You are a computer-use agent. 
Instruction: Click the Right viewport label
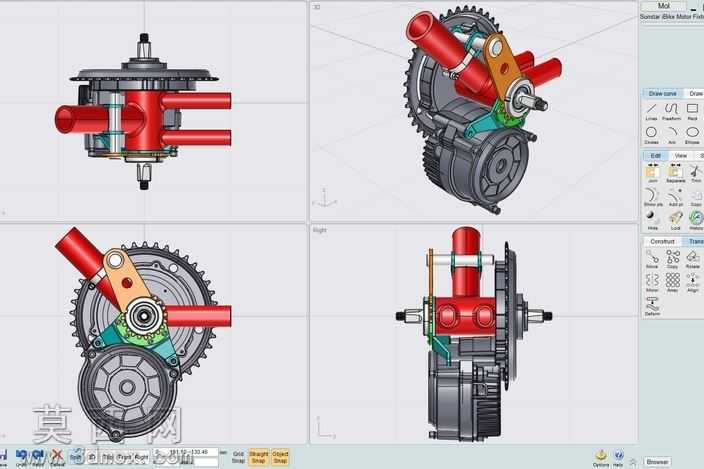click(320, 230)
